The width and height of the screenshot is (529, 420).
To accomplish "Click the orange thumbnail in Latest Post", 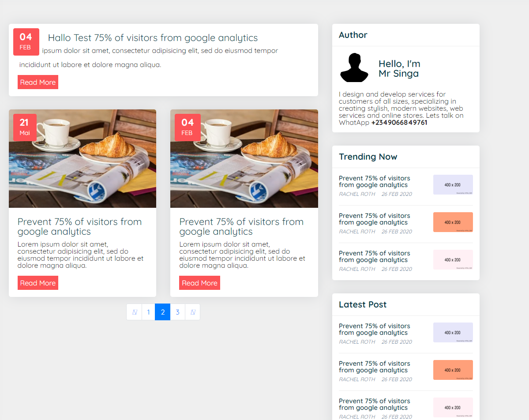I will pos(453,370).
